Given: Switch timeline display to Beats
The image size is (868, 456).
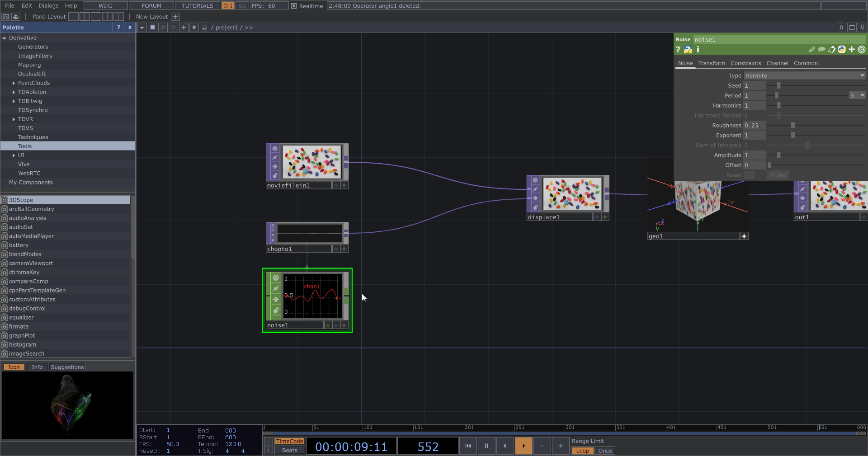Looking at the screenshot, I should click(x=289, y=451).
